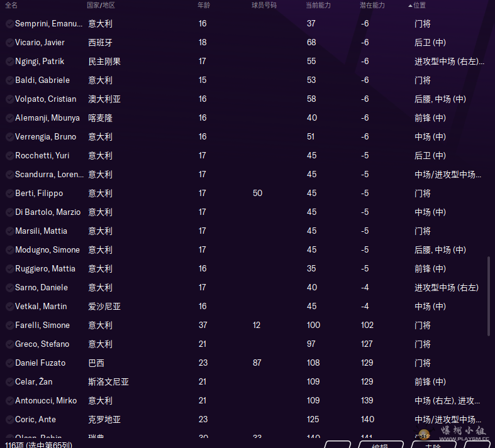Toggle the checkmark icon beside Semprini, Emanuele
495x448 pixels.
click(9, 24)
